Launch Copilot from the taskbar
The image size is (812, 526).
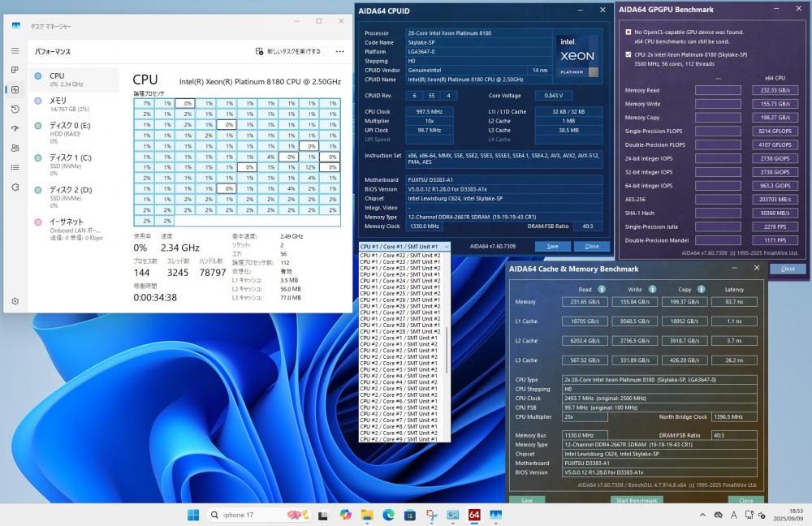point(345,515)
